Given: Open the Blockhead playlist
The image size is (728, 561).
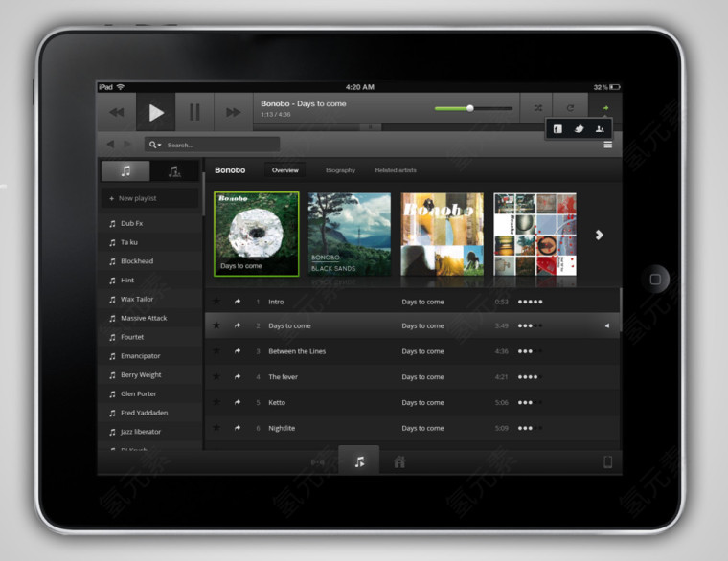Looking at the screenshot, I should pos(149,261).
